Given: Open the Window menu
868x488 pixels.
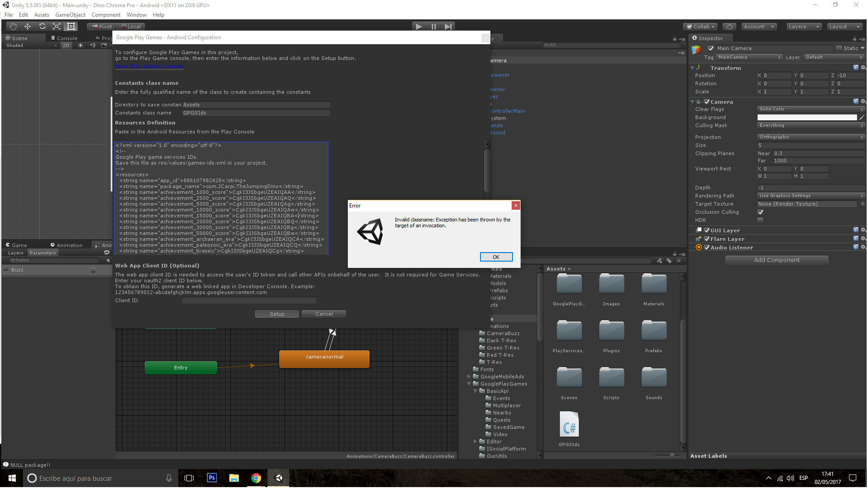Looking at the screenshot, I should [137, 15].
